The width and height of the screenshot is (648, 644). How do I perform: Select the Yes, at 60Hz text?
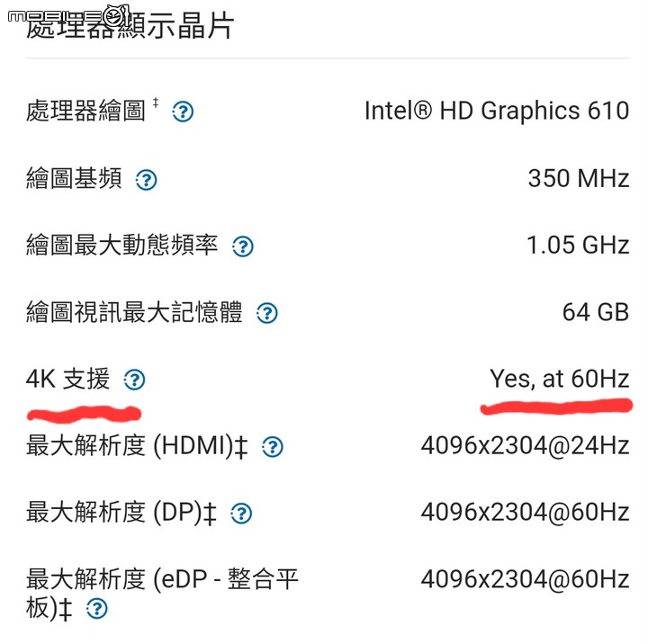coord(560,379)
